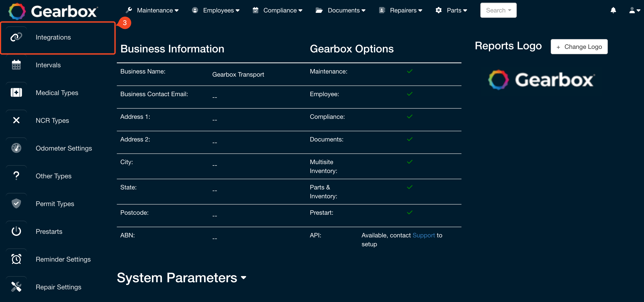Click the Multisite Inventory checkmark
Screen dimensions: 644x302
(409, 162)
